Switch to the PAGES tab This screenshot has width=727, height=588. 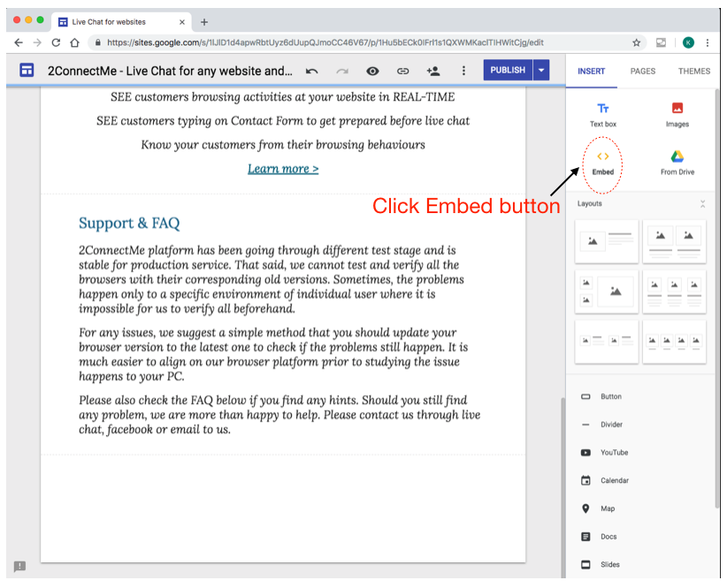click(x=643, y=71)
